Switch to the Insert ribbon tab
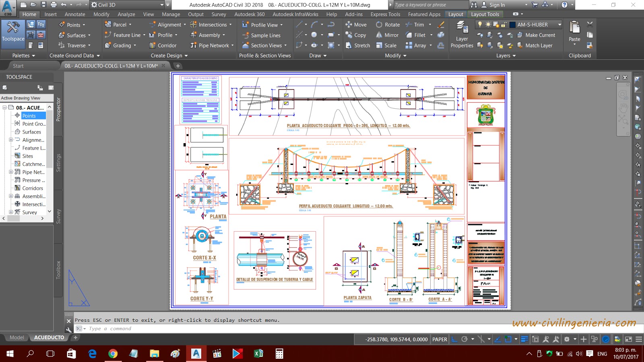Screen dimensions: 644x362 coord(51,14)
